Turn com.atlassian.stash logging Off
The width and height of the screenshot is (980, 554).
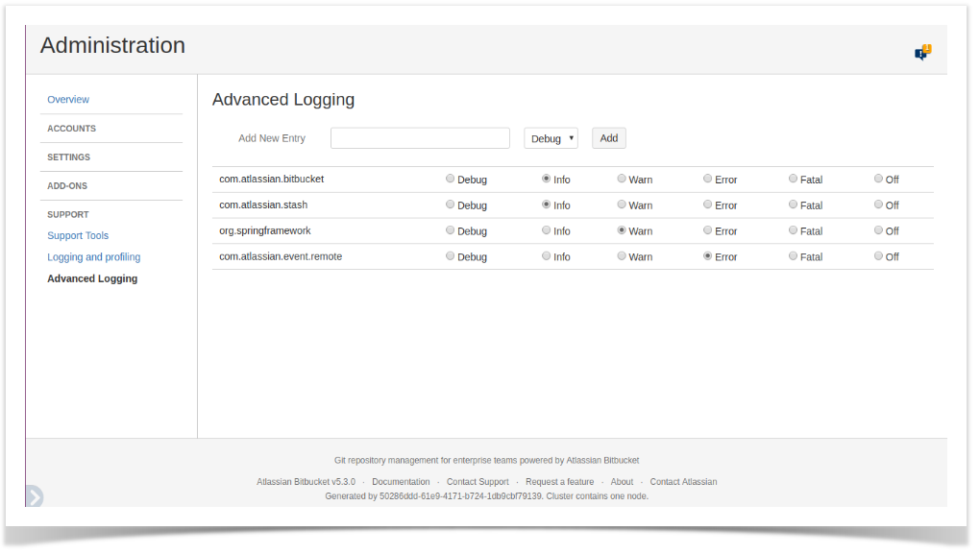tap(878, 205)
